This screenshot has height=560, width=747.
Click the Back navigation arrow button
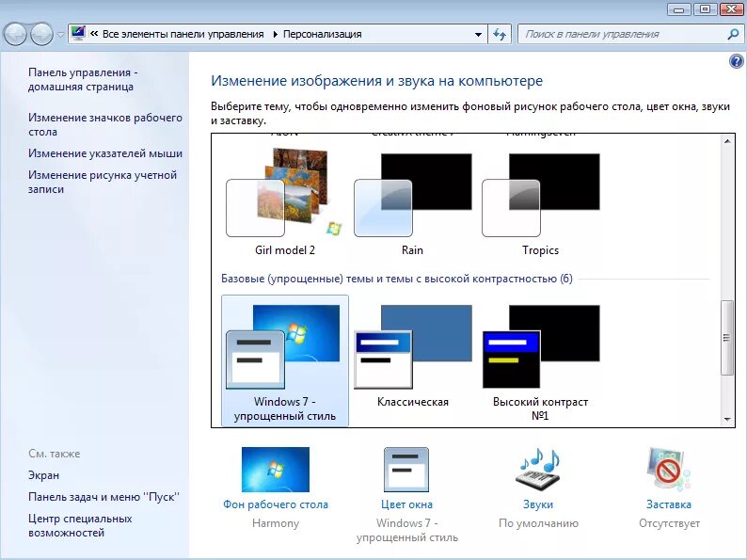(15, 34)
